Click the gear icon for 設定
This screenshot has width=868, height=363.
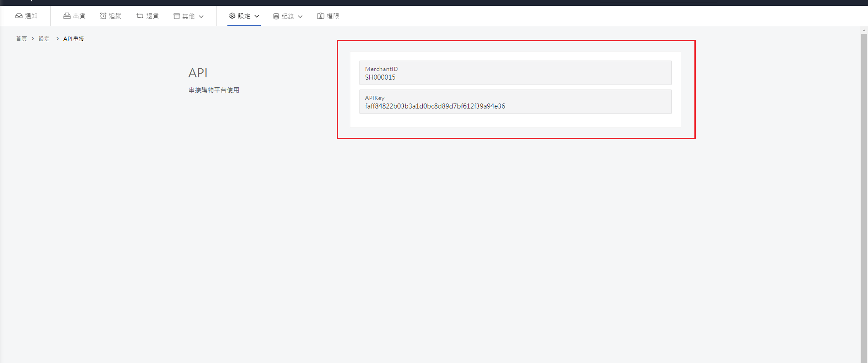point(232,16)
